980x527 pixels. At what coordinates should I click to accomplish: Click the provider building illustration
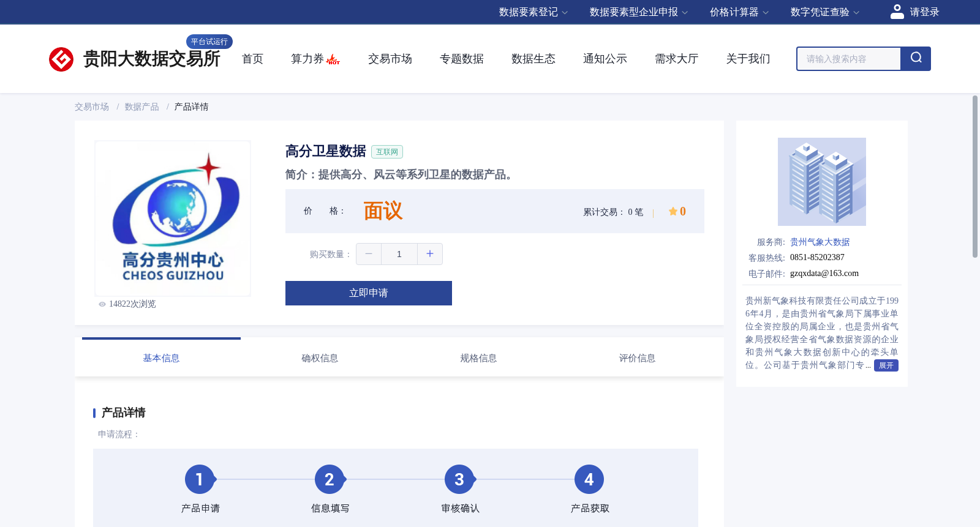(822, 182)
